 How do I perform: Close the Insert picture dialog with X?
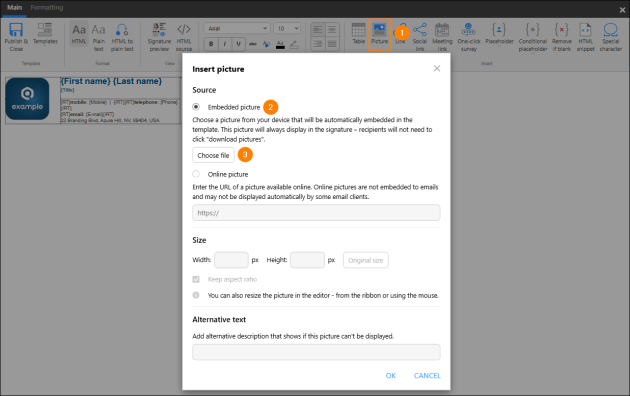coord(437,69)
